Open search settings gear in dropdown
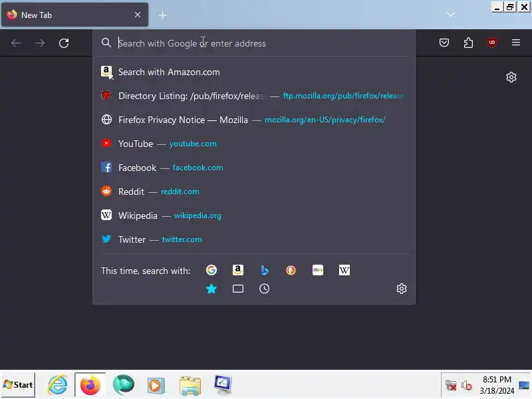This screenshot has height=399, width=532. pyautogui.click(x=402, y=289)
